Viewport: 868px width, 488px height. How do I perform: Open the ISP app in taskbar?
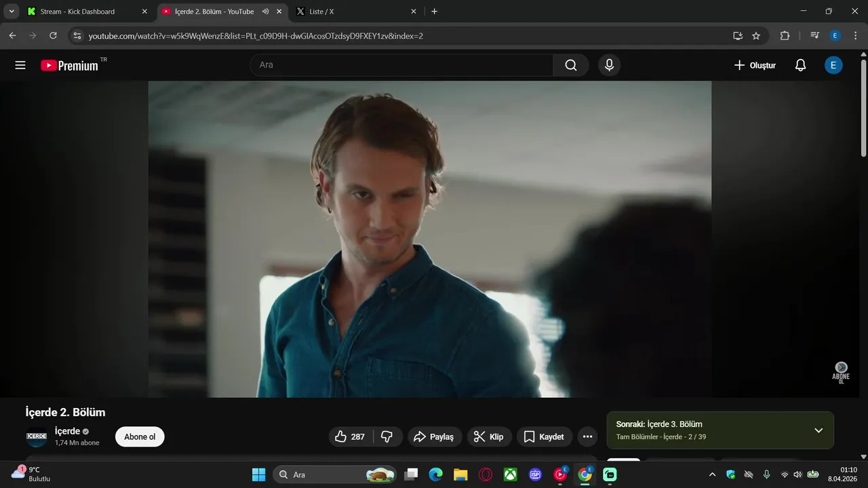click(536, 474)
